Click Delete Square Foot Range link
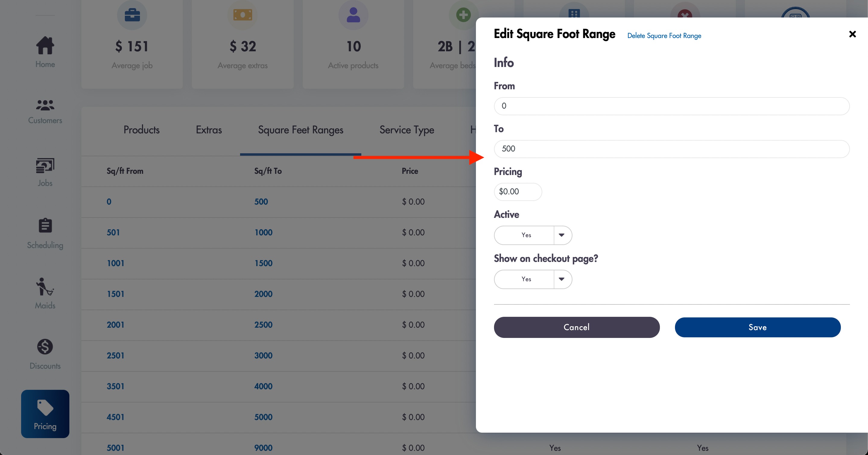Screen dimensions: 868x455 pyautogui.click(x=664, y=36)
